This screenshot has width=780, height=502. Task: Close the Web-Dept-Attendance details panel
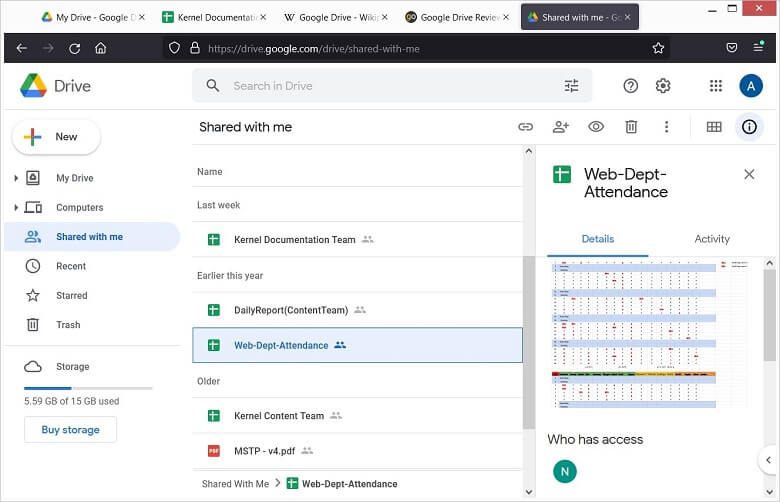749,174
